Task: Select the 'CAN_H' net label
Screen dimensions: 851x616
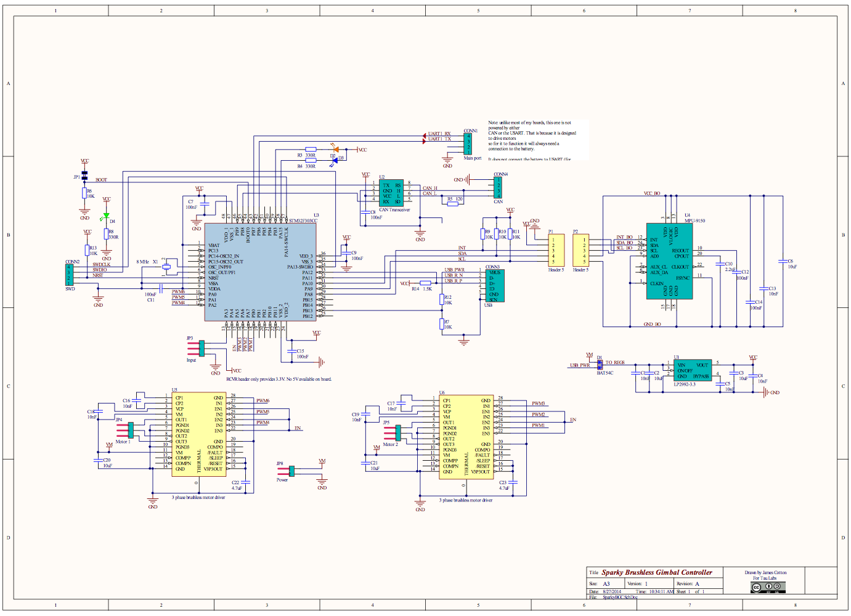Action: tap(430, 188)
